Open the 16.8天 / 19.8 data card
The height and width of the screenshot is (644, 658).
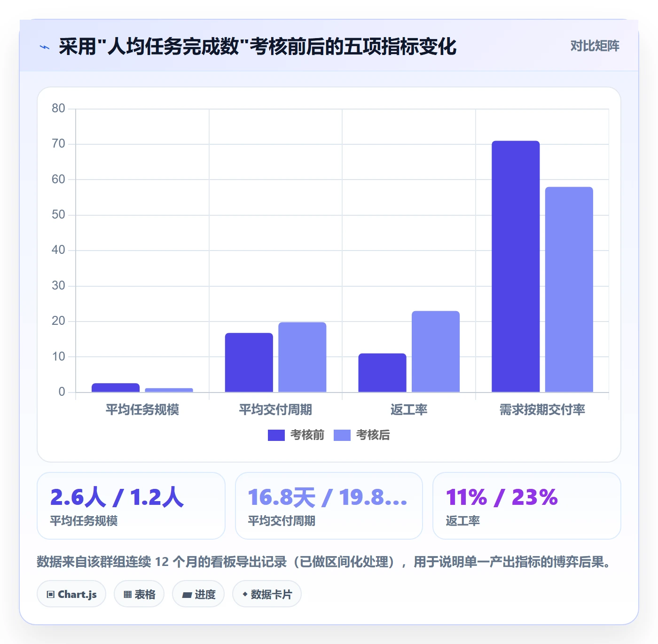(x=329, y=506)
